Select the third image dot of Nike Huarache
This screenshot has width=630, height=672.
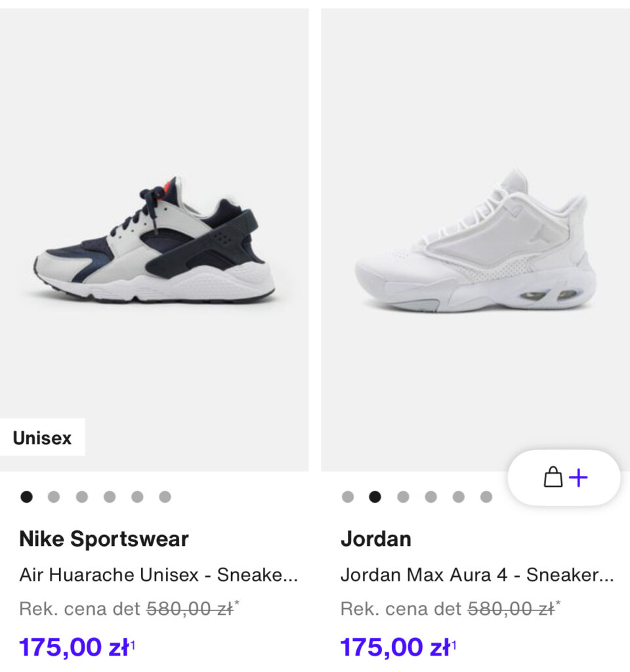pos(82,497)
